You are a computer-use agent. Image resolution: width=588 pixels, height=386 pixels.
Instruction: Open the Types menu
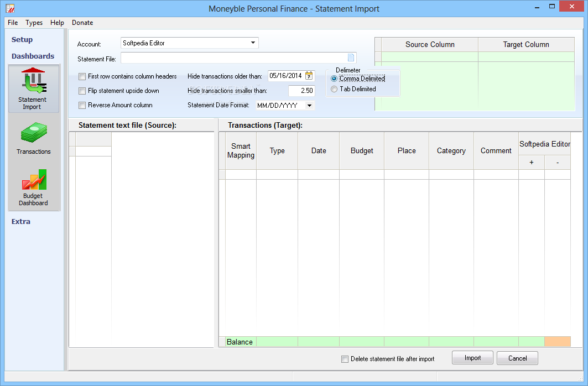point(34,23)
